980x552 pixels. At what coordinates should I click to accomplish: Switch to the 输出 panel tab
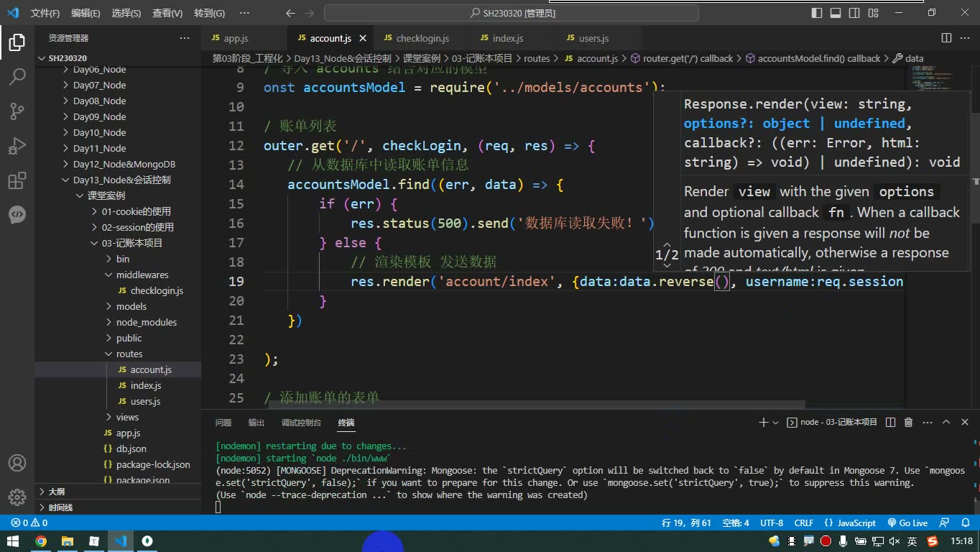(x=256, y=423)
